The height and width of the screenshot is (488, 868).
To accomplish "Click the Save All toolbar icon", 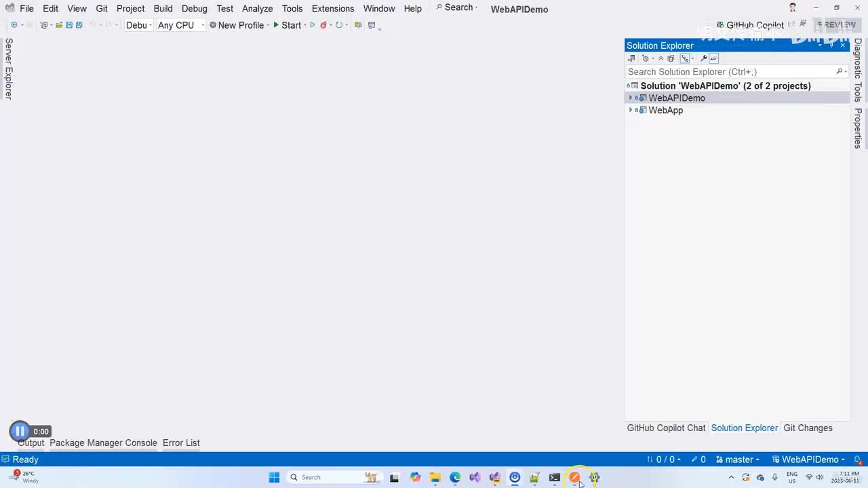I will pos(79,25).
